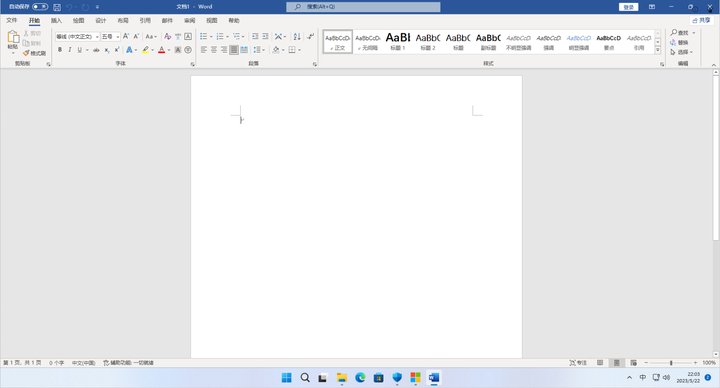Center the paragraph text
Viewport: 720px width, 388px height.
click(x=214, y=50)
